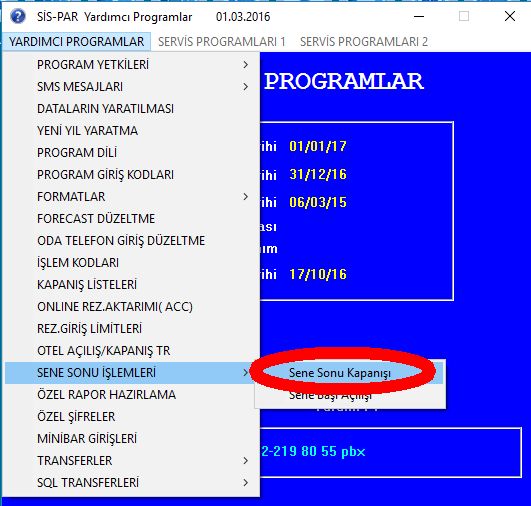Click the blue help icon in title bar
Viewport: 531px width, 506px height.
point(18,16)
